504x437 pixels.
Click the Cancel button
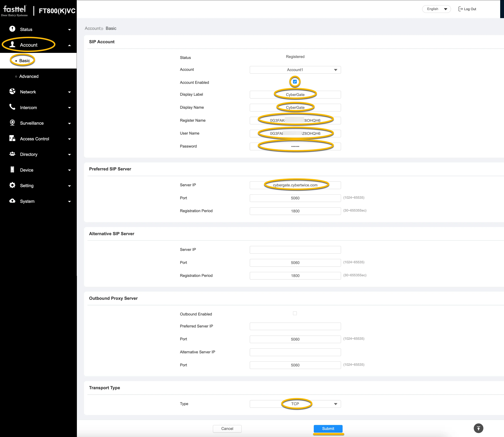coord(227,429)
